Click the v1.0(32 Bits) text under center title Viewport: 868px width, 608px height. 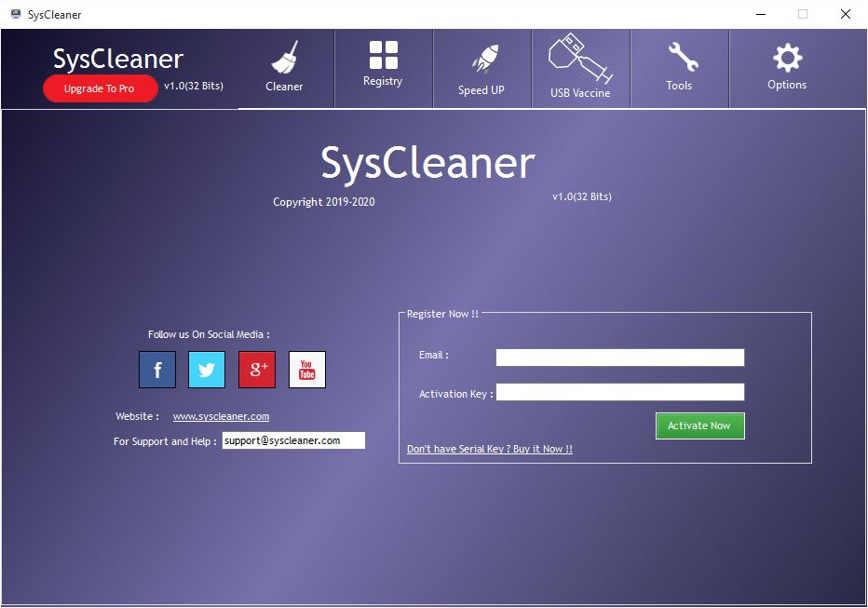click(x=582, y=196)
